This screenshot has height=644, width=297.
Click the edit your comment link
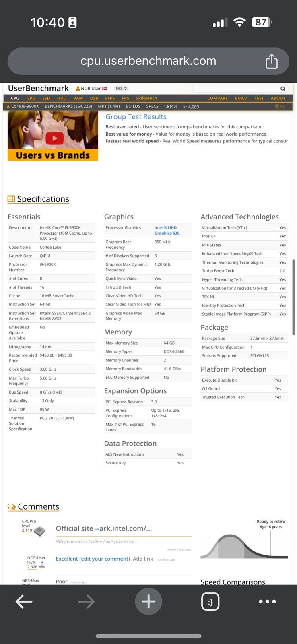click(93, 559)
